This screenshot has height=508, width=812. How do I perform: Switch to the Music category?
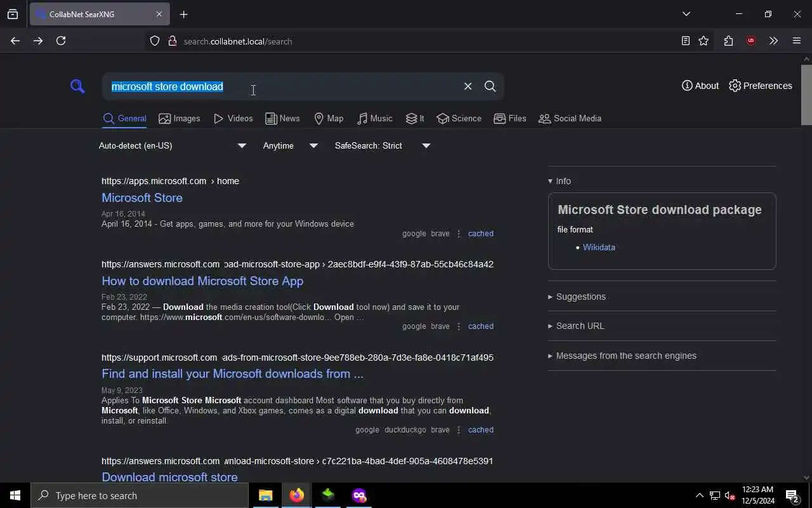coord(374,119)
